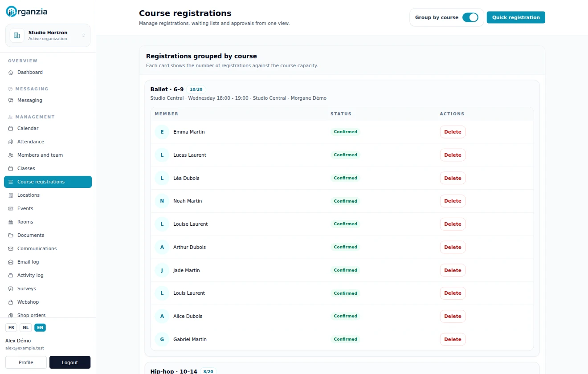Click Noah Martin's Confirmed status badge

(x=346, y=201)
